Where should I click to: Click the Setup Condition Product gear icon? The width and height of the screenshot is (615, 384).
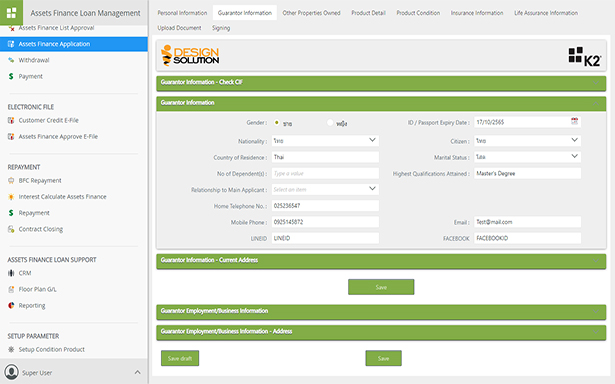(x=11, y=349)
